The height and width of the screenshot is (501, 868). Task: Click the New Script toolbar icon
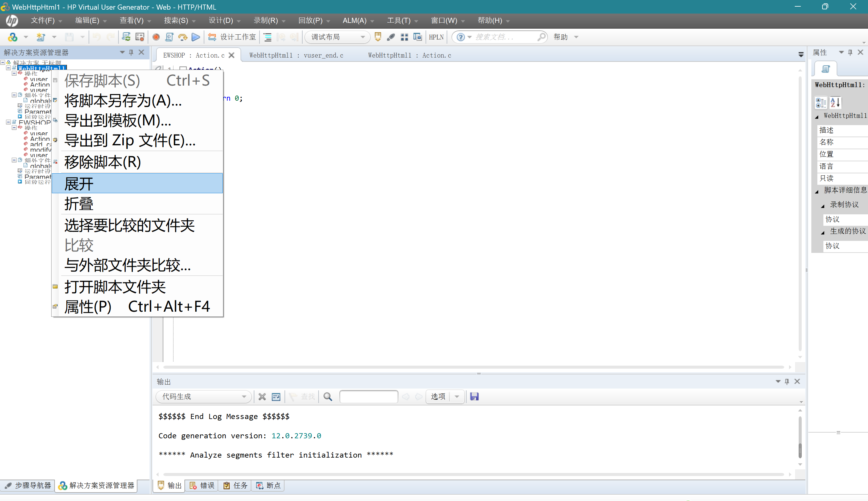tap(13, 37)
